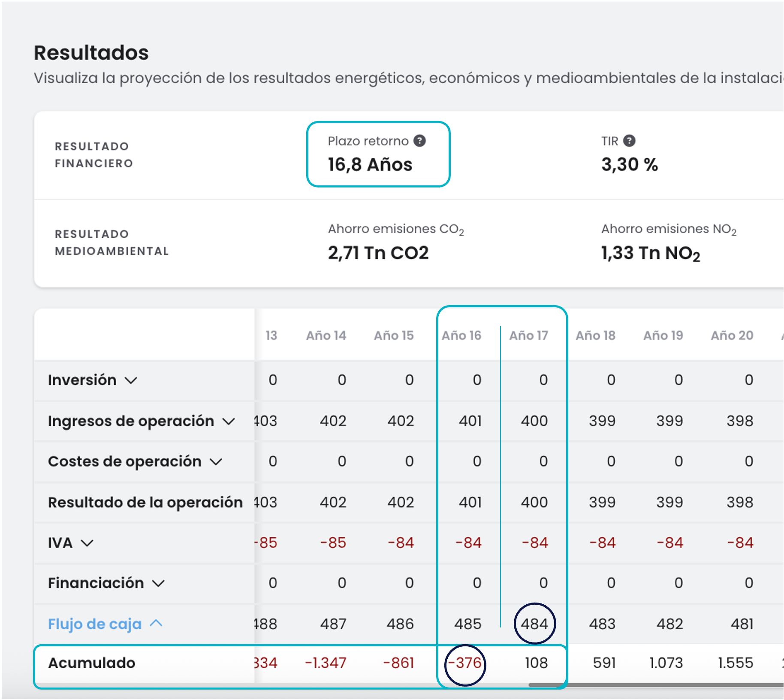The height and width of the screenshot is (700, 784).
Task: Click the 16,8 Años payback value
Action: point(370,164)
